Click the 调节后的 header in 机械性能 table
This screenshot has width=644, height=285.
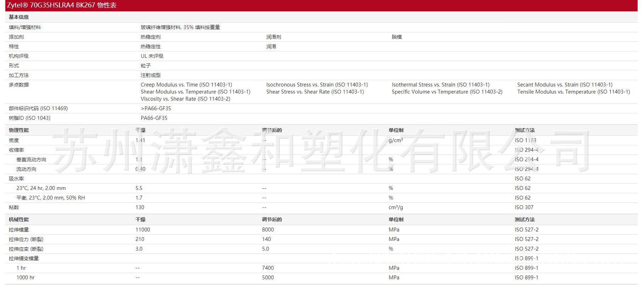[272, 219]
